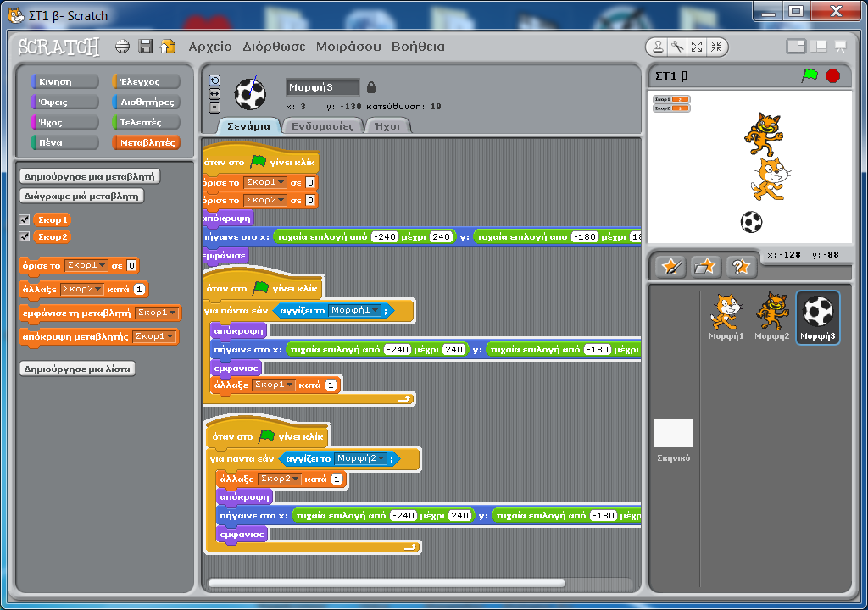The width and height of the screenshot is (868, 610).
Task: Click the horizontal scrollbar in scripts area
Action: [x=387, y=583]
